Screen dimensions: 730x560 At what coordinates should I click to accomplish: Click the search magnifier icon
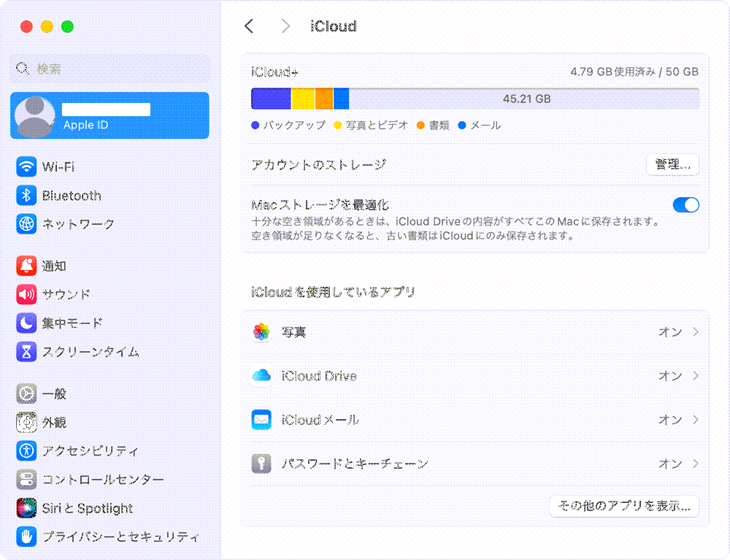(22, 69)
